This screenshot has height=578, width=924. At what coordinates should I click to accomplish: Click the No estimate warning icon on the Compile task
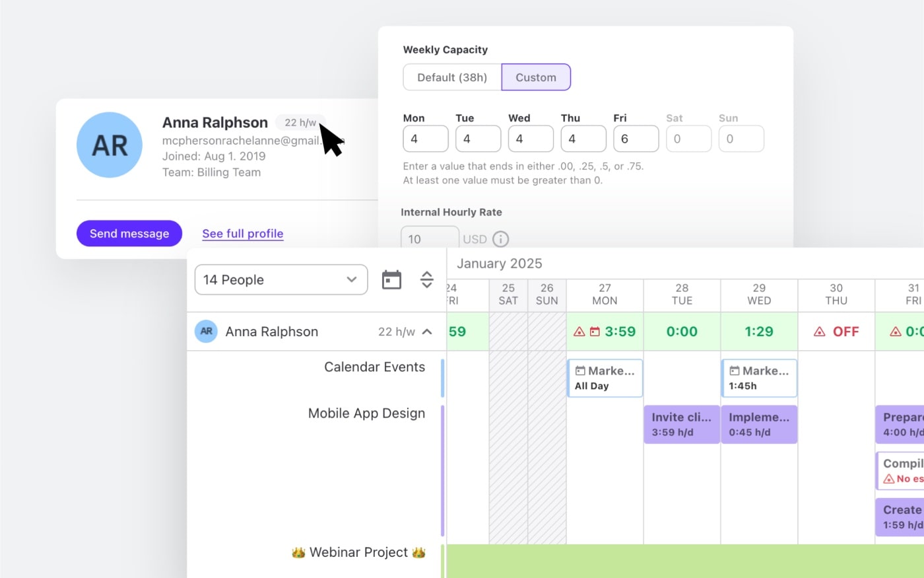point(888,478)
